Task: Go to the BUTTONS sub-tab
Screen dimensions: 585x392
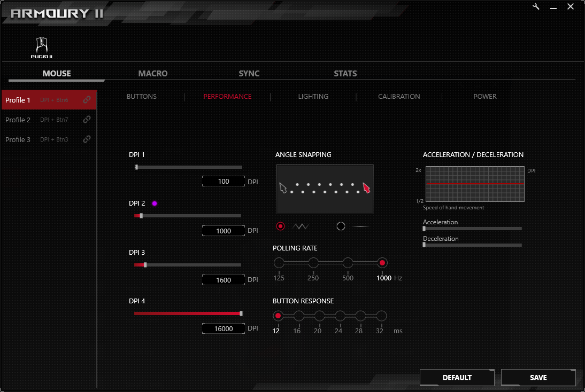Action: click(x=142, y=97)
